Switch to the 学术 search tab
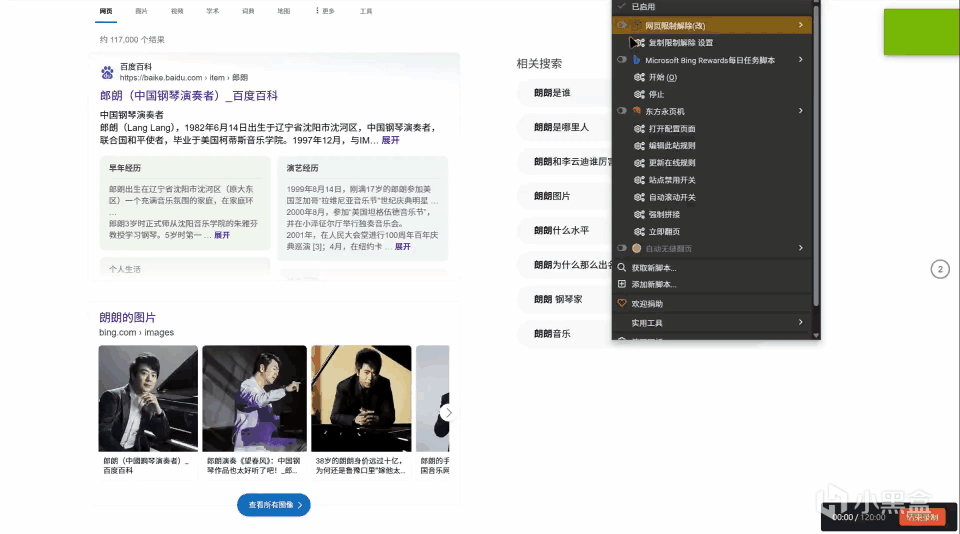The image size is (960, 534). (x=212, y=11)
